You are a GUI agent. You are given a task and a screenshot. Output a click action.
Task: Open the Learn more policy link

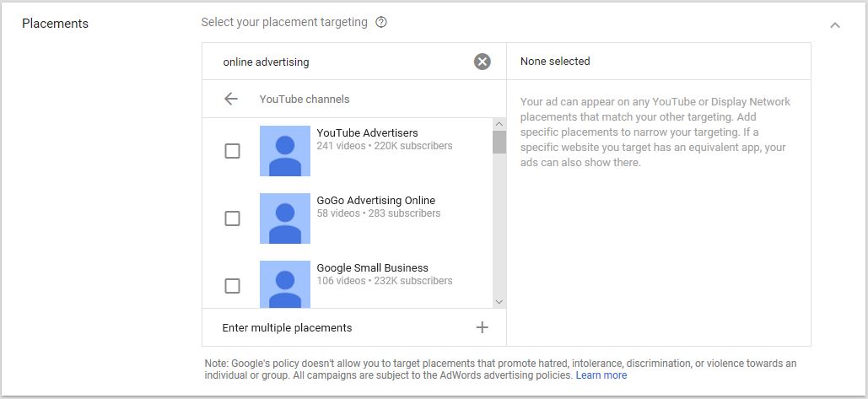point(601,375)
